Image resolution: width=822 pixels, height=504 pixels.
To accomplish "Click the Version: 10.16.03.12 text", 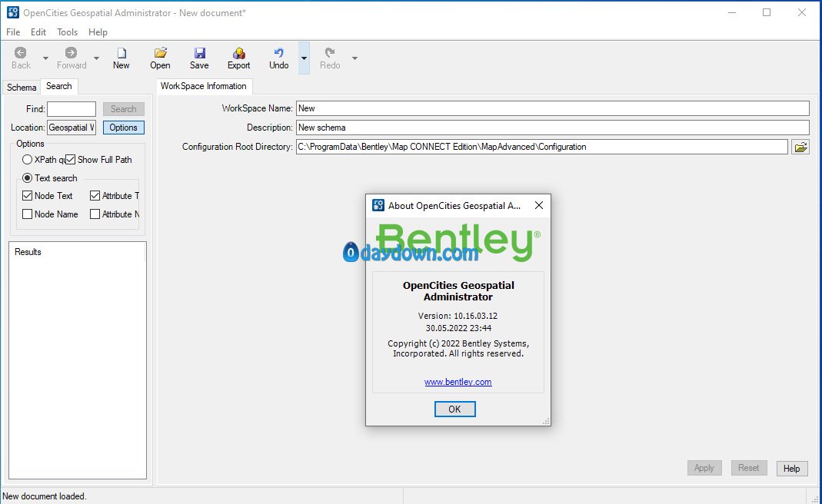I will pyautogui.click(x=458, y=316).
